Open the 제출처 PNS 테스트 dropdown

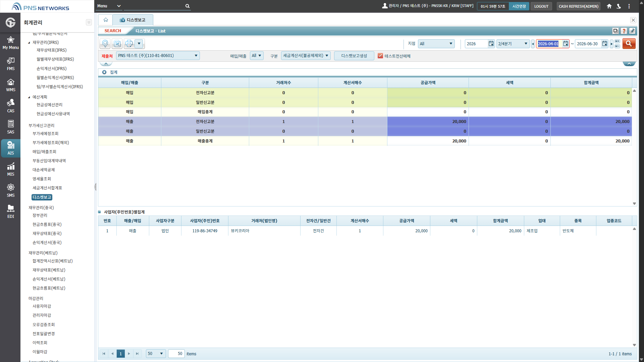point(158,56)
